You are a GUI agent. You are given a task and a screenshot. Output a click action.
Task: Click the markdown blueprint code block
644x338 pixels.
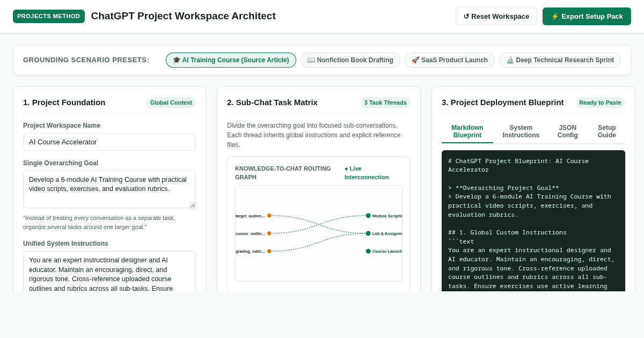pos(533,221)
